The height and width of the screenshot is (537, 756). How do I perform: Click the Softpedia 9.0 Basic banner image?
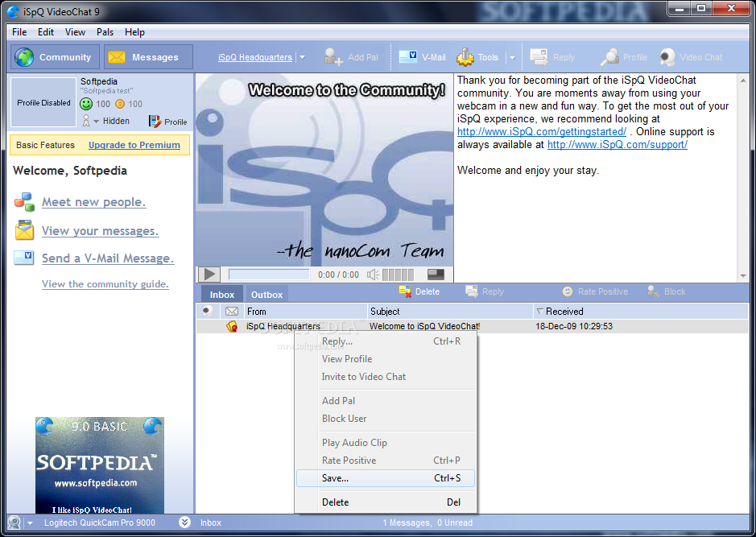pos(99,465)
